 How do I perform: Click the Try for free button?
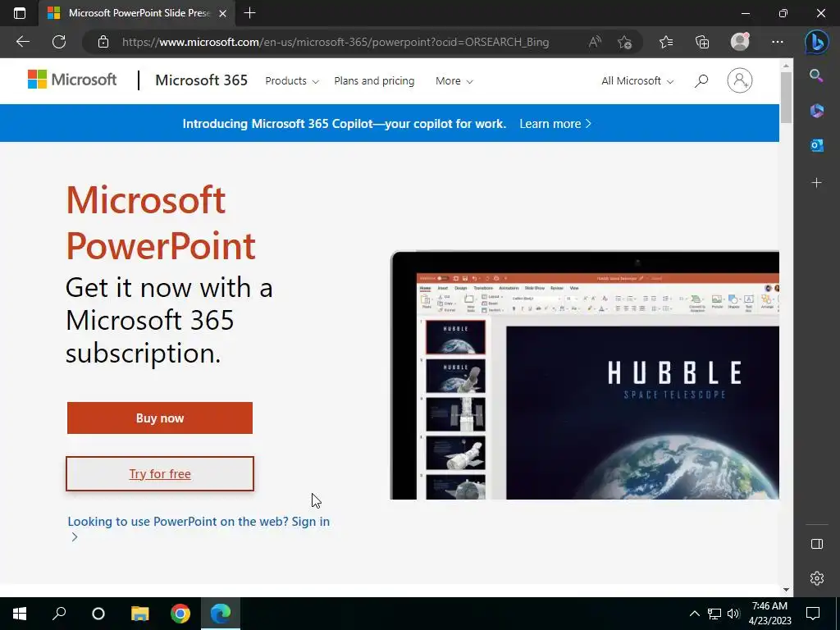tap(160, 473)
